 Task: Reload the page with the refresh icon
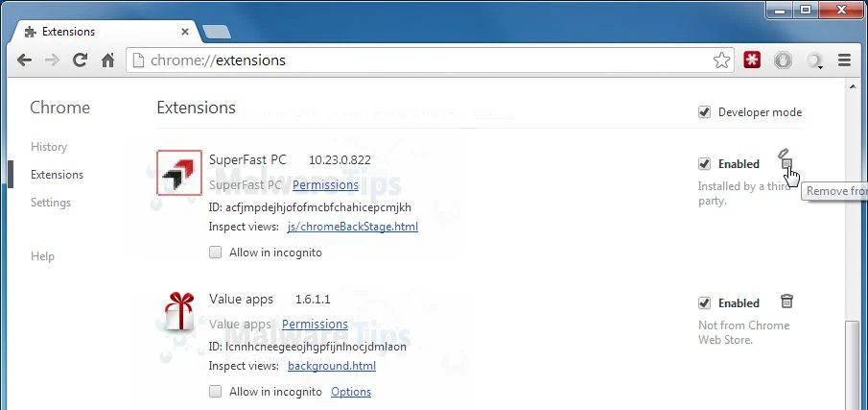coord(81,60)
